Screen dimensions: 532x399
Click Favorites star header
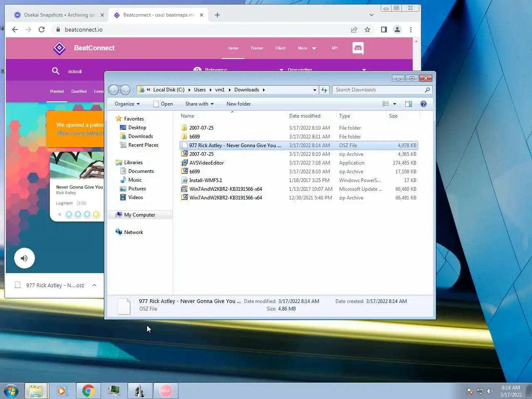130,119
